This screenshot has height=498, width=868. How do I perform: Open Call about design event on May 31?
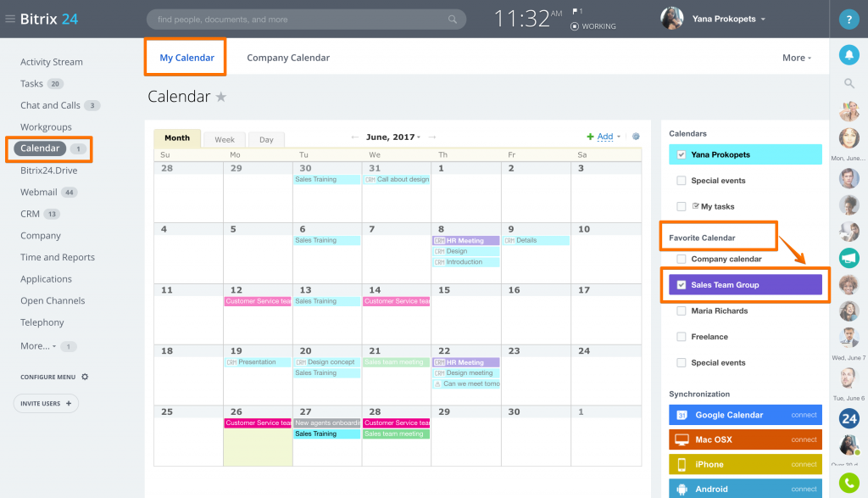(x=397, y=180)
